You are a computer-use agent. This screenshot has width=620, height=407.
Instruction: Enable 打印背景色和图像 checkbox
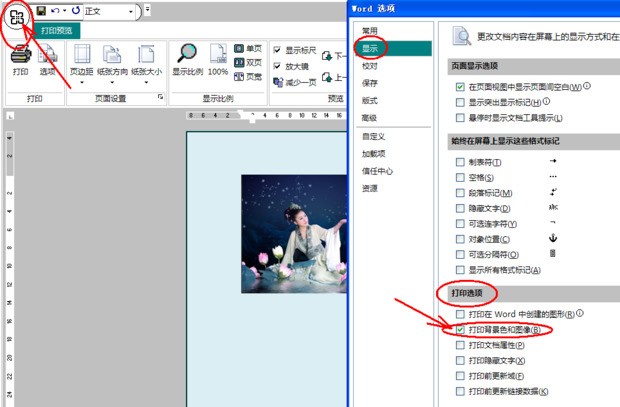tap(460, 329)
